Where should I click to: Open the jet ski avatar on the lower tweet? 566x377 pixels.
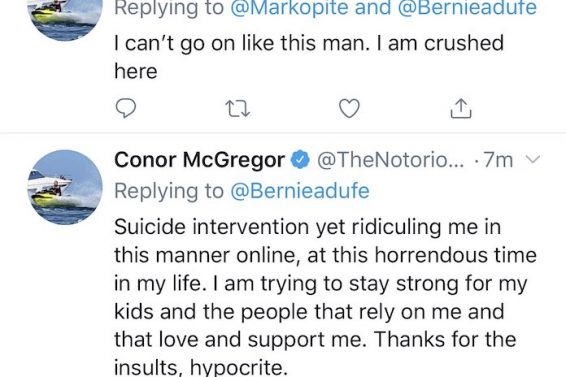click(x=65, y=187)
